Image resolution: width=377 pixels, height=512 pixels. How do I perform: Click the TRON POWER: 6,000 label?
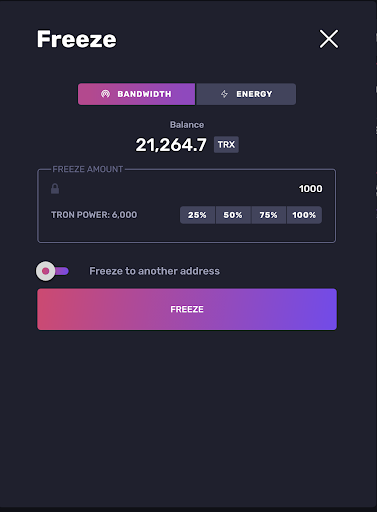pos(94,215)
